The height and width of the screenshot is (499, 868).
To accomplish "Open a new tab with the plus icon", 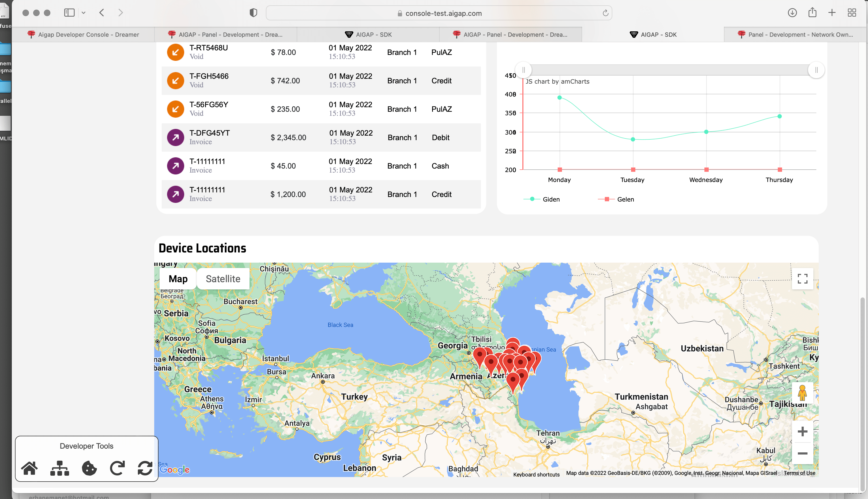I will 832,13.
